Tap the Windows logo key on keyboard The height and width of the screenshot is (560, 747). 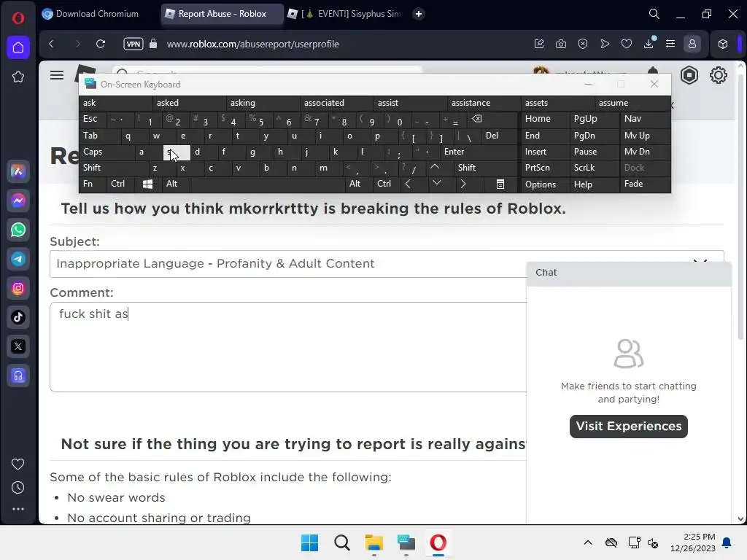(x=147, y=184)
